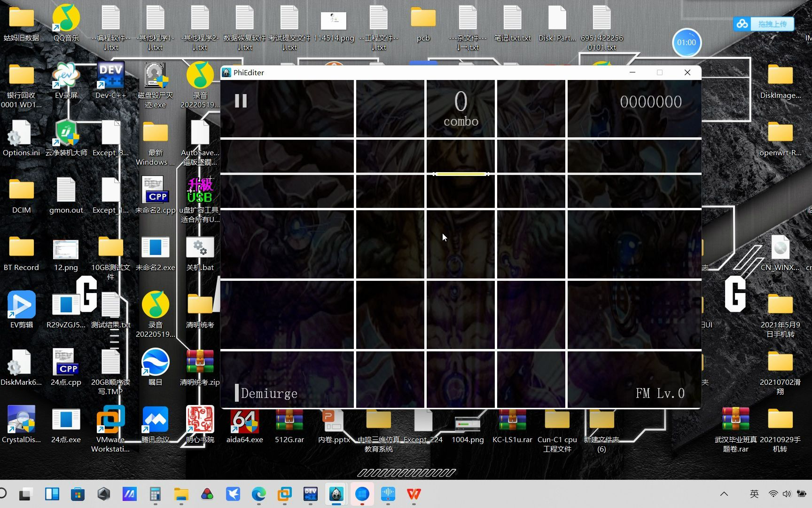Select the 114514.png image
Image resolution: width=812 pixels, height=508 pixels.
[x=334, y=26]
